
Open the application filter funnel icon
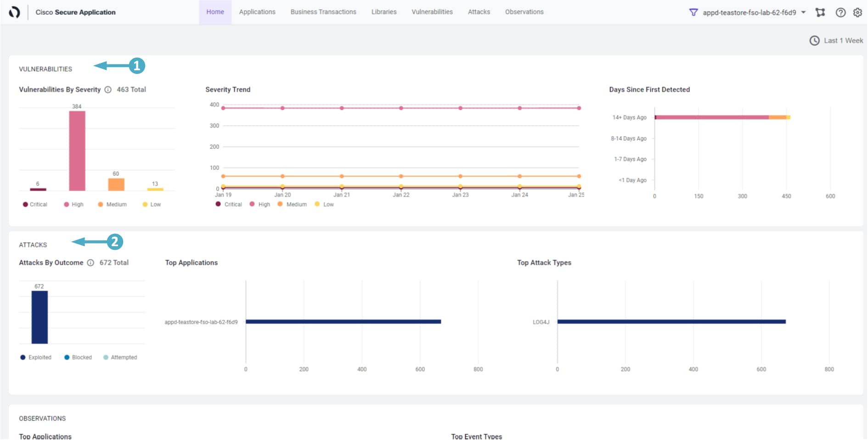pyautogui.click(x=693, y=12)
